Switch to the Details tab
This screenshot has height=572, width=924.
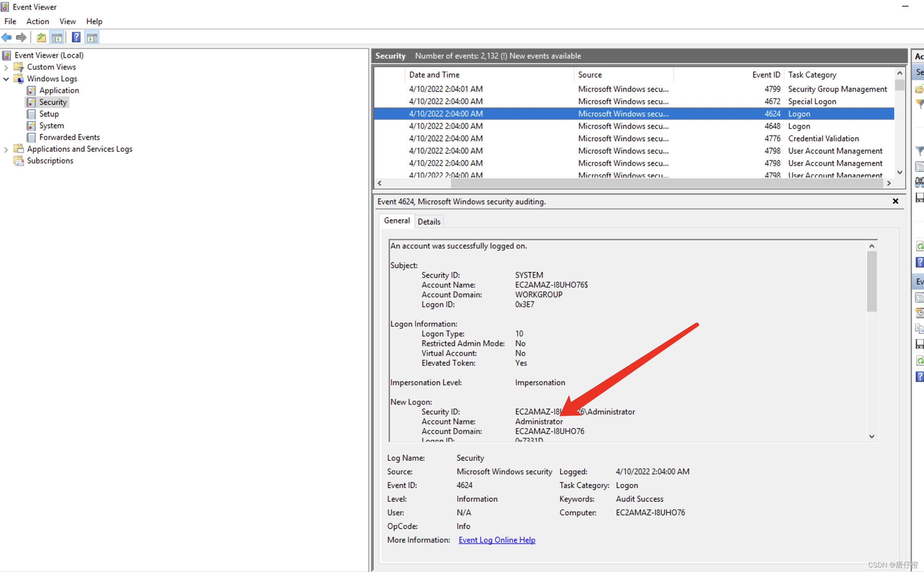pyautogui.click(x=429, y=222)
